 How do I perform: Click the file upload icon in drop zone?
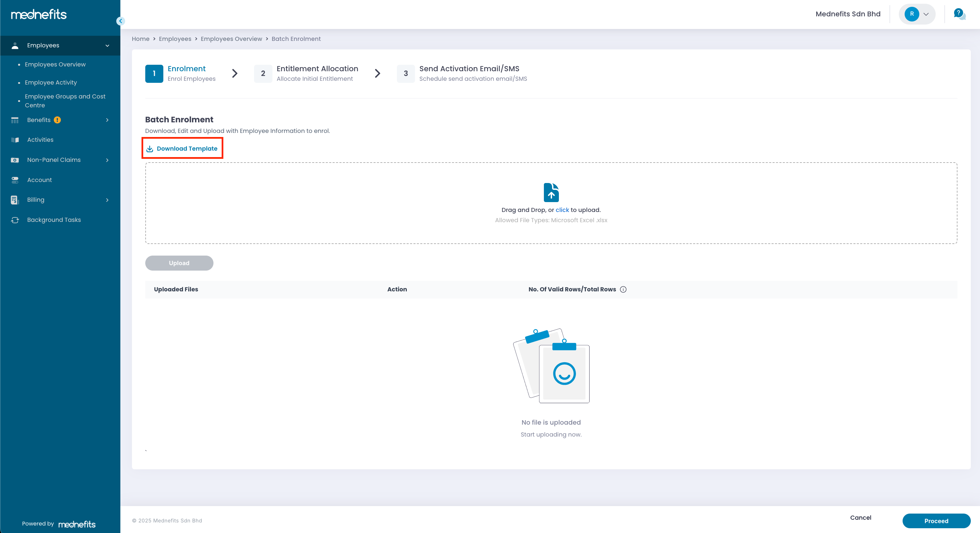click(551, 192)
